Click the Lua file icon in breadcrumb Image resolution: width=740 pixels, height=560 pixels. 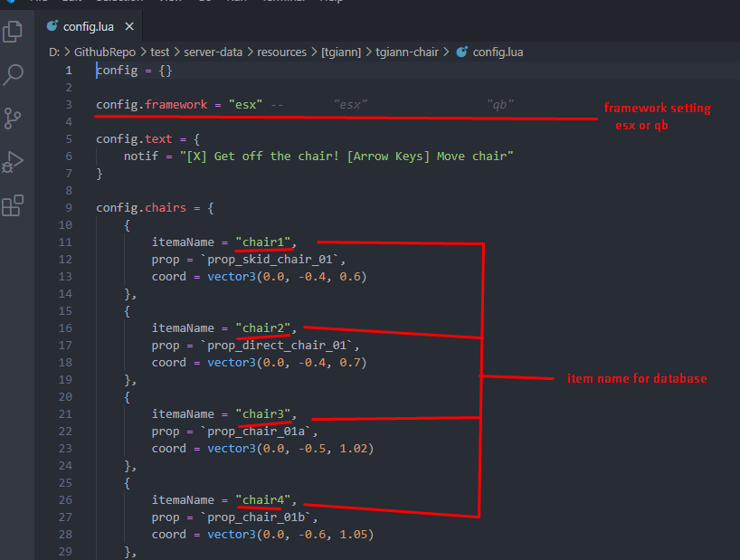coord(462,52)
